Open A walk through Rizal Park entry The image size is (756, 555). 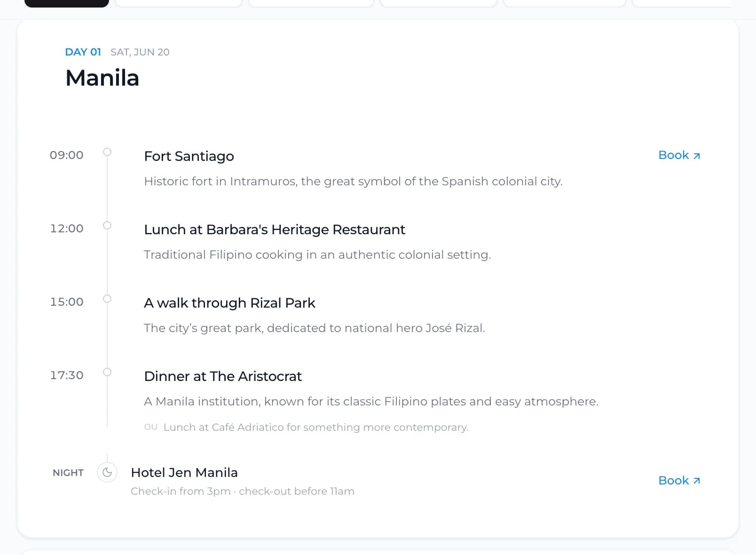pyautogui.click(x=229, y=303)
